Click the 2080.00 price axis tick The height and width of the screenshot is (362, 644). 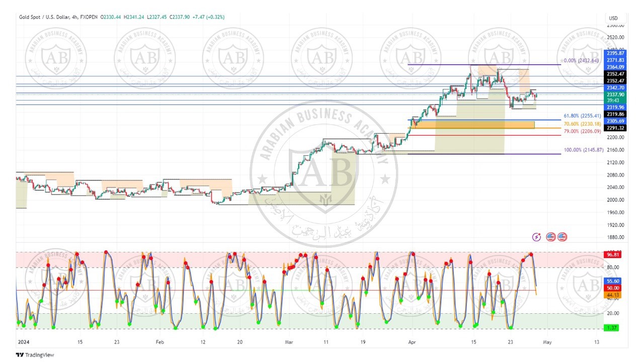click(615, 175)
